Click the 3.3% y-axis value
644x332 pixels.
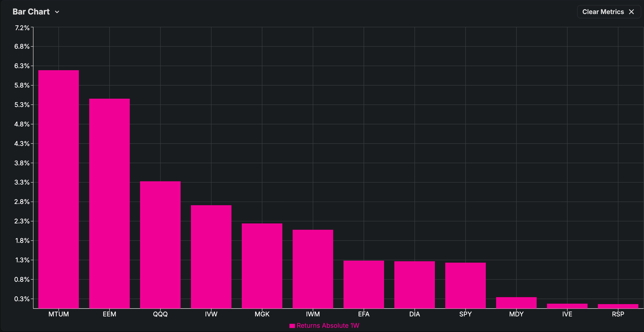(x=22, y=182)
